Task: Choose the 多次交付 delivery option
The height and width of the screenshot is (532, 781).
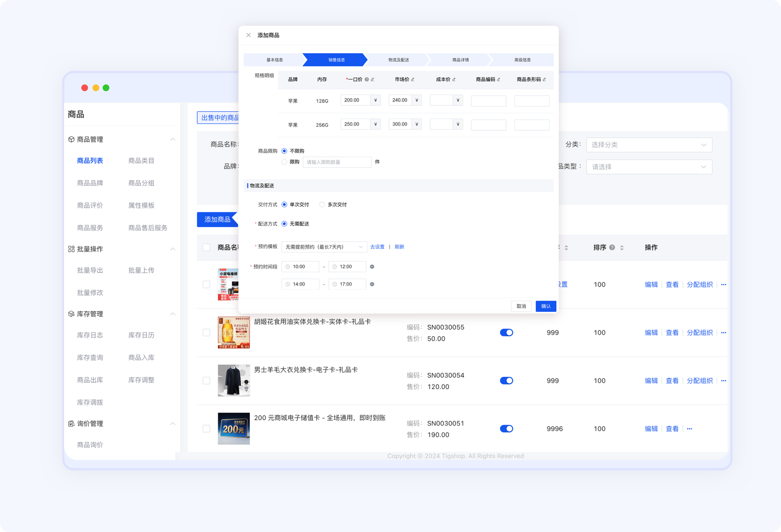Action: click(x=322, y=205)
